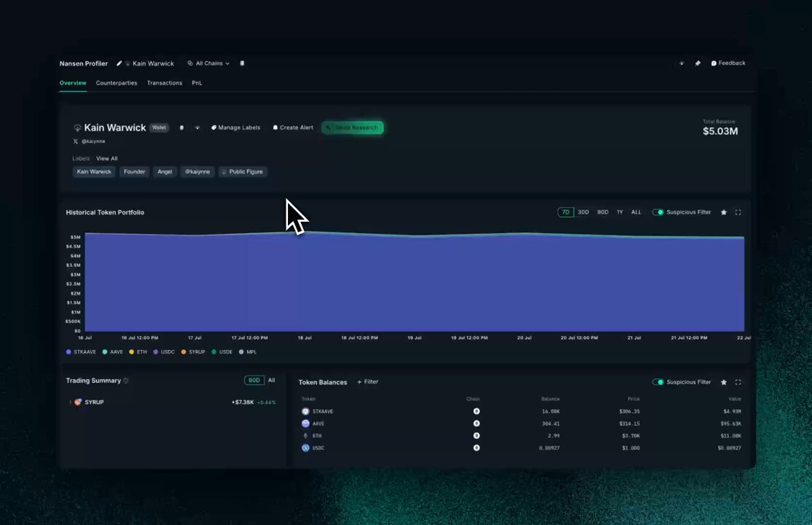812x525 pixels.
Task: Toggle the watch eye icon beside Wallet badge
Action: tap(198, 128)
